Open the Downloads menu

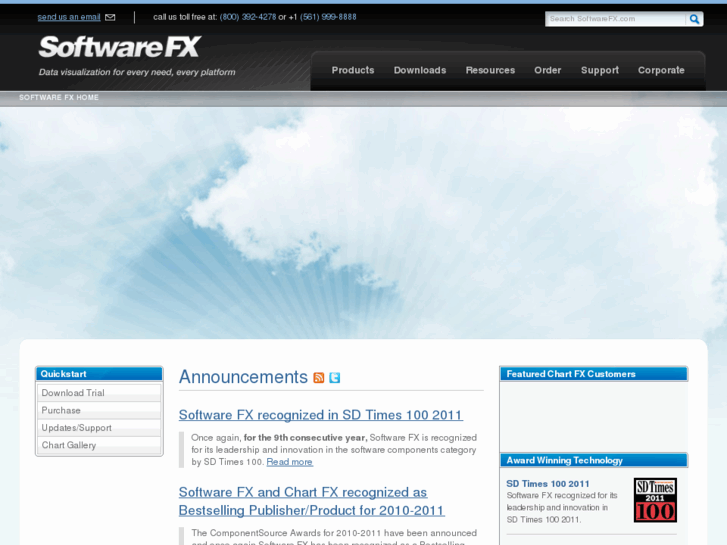coord(420,70)
